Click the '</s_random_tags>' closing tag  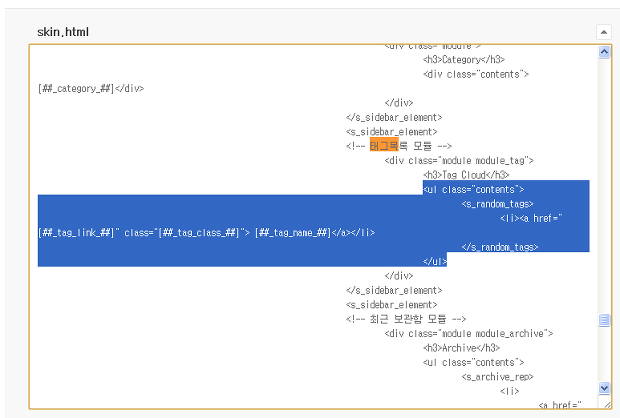(x=500, y=247)
